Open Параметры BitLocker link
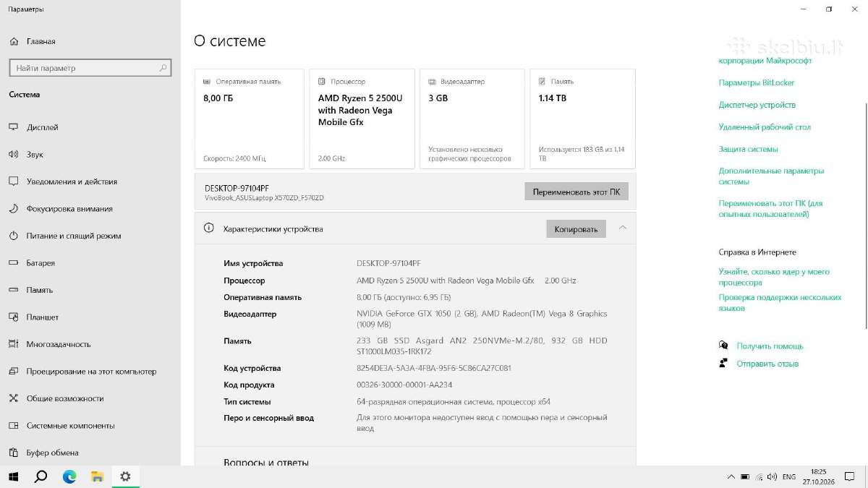The width and height of the screenshot is (868, 488). 757,82
